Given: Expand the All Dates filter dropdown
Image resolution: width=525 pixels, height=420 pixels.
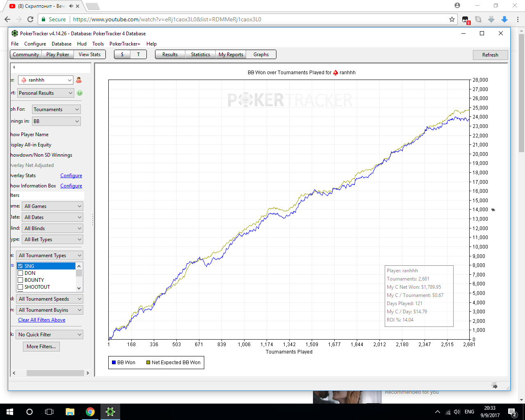Looking at the screenshot, I should [x=53, y=217].
